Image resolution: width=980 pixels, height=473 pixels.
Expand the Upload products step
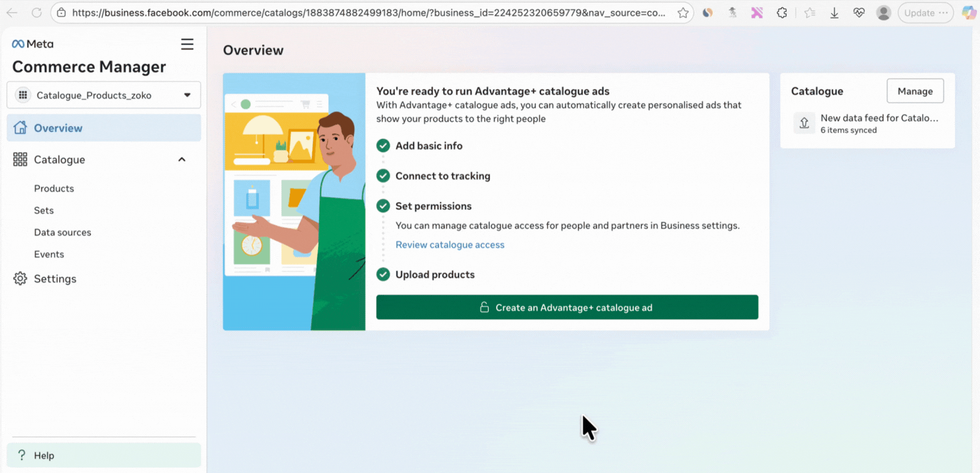click(435, 274)
